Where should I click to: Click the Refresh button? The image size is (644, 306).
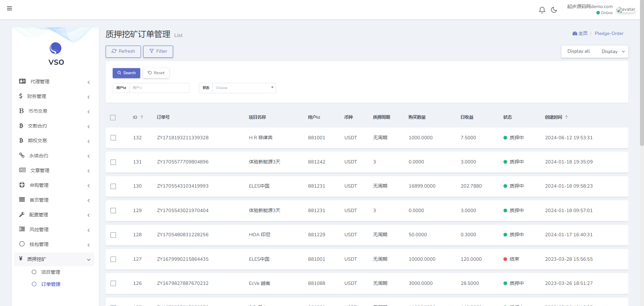(x=123, y=51)
